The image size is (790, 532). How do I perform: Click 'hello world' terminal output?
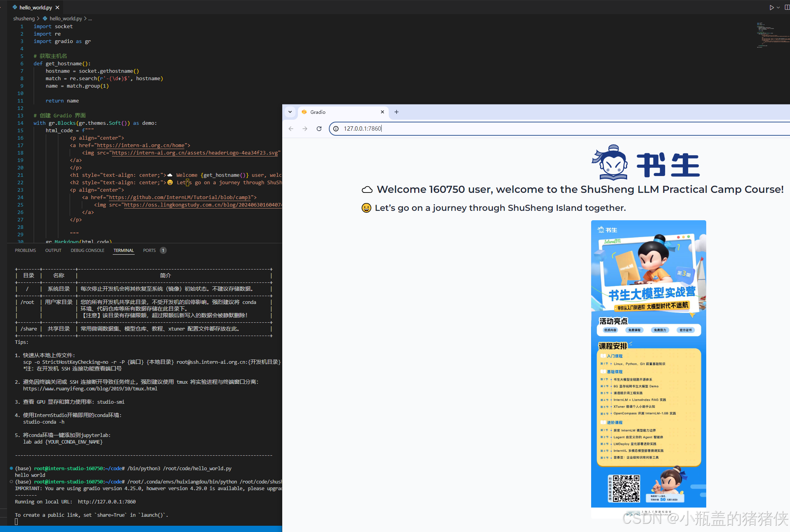(30, 475)
